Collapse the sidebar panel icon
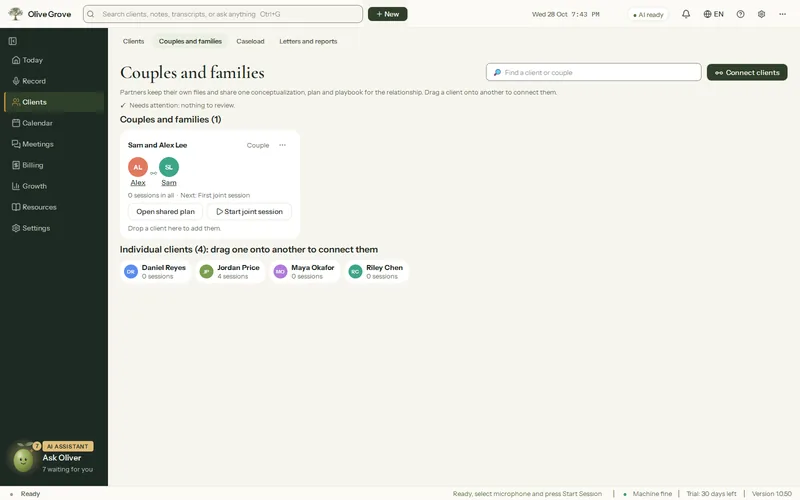Image resolution: width=800 pixels, height=500 pixels. [13, 41]
